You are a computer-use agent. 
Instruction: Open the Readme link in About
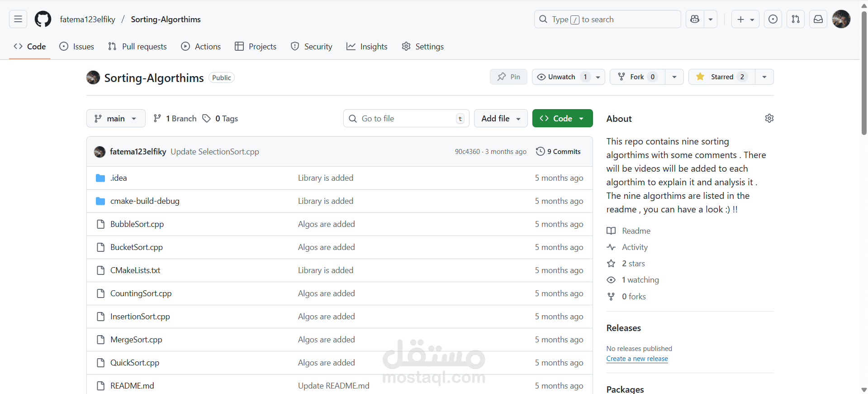click(636, 231)
